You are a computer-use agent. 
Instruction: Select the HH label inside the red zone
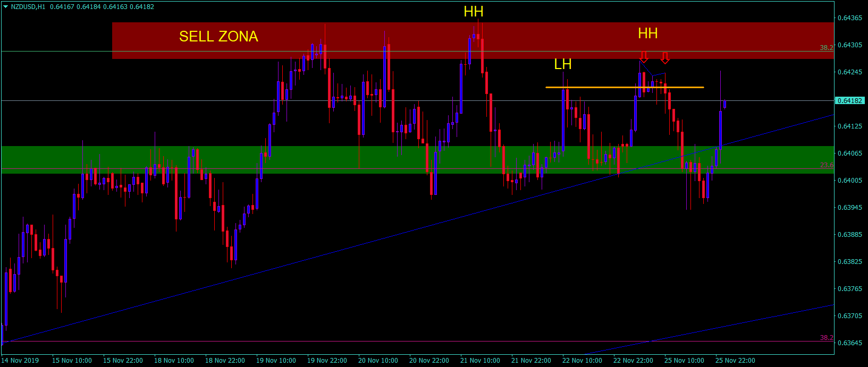point(648,33)
